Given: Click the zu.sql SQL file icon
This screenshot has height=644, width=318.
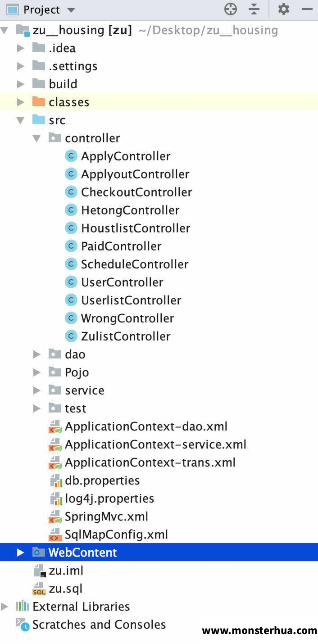Looking at the screenshot, I should [x=39, y=588].
